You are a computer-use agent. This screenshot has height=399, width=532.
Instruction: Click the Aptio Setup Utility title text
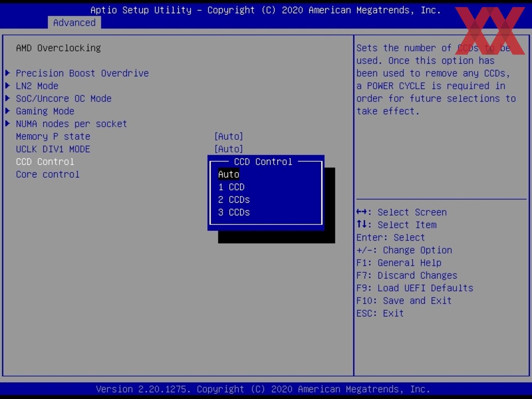[x=266, y=10]
